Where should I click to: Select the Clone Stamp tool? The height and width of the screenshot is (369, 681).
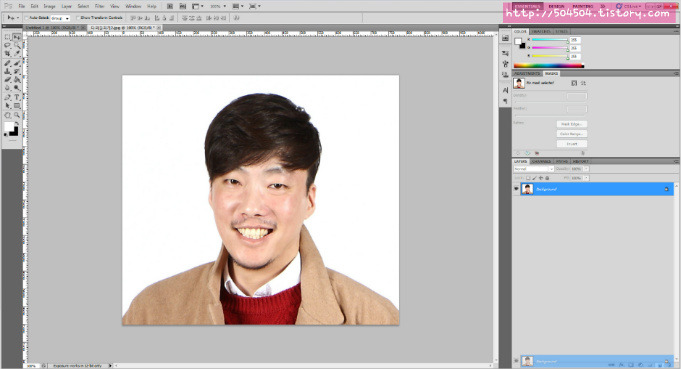pos(7,72)
